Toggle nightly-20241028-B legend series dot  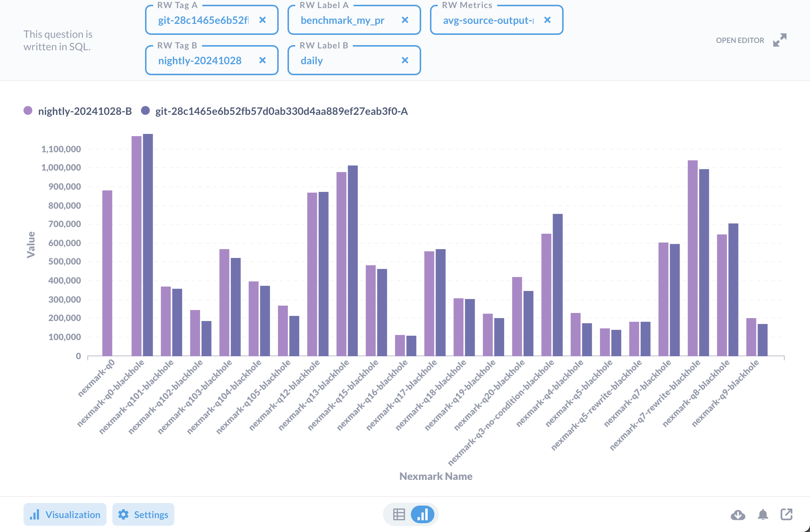tap(28, 111)
